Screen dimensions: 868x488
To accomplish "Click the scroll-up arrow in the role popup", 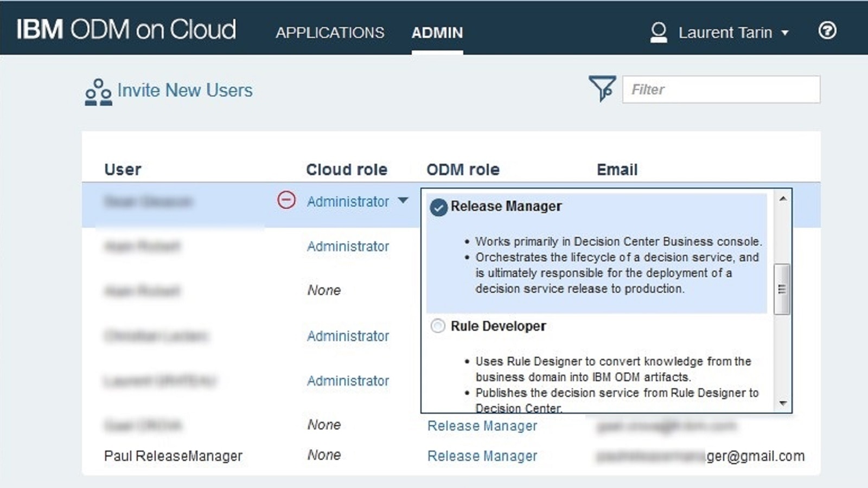I will pos(782,200).
